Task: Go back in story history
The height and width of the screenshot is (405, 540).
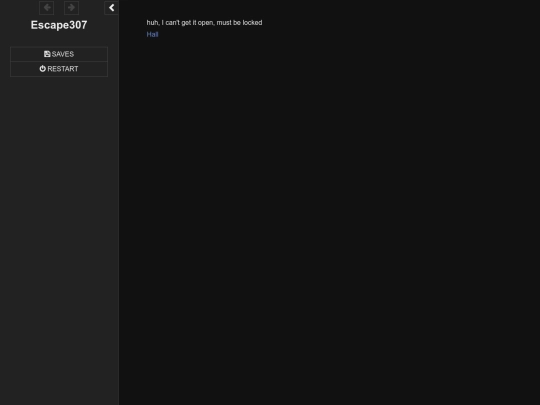Action: 46,8
